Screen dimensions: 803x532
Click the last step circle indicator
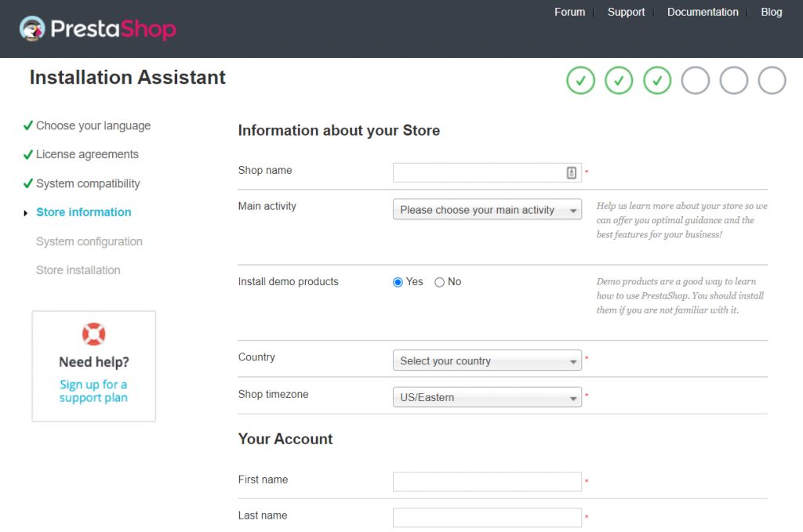pyautogui.click(x=772, y=80)
